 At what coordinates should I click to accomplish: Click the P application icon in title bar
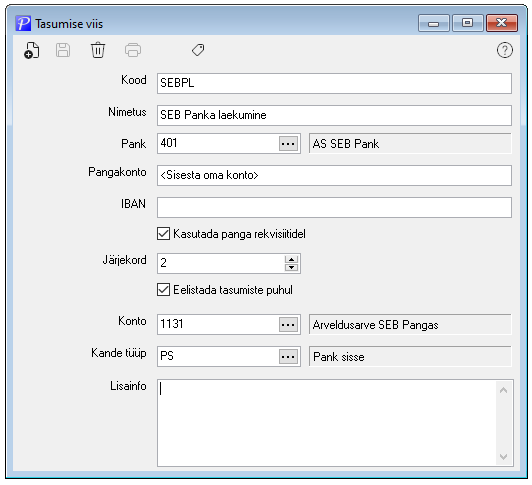pos(23,24)
